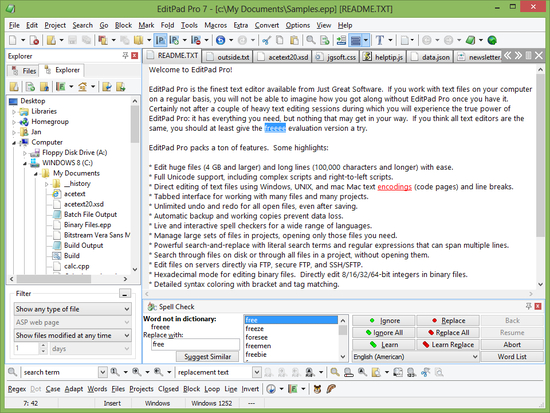Click the editor vertical scrollbar thumb
This screenshot has width=550, height=413.
[540, 154]
